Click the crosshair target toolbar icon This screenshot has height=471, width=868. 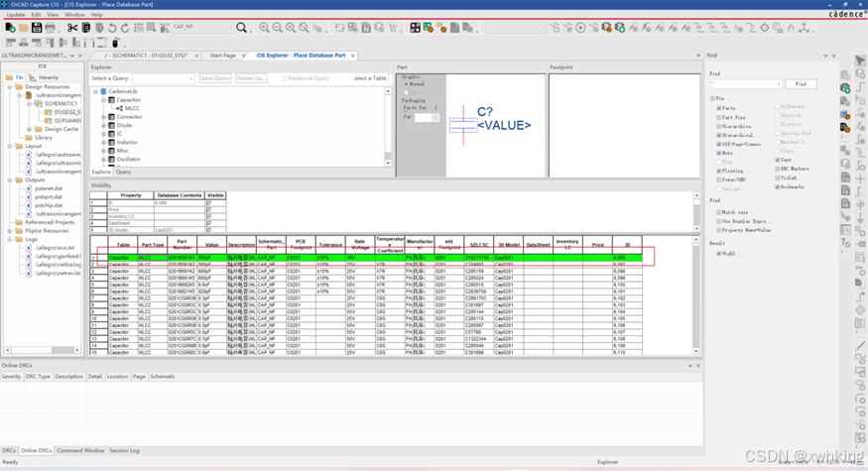pyautogui.click(x=765, y=27)
